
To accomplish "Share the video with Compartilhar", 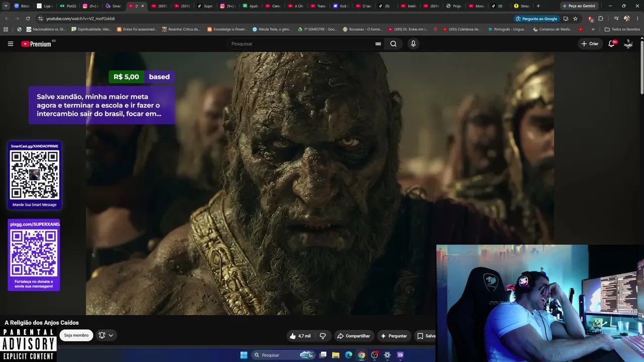I will (353, 336).
